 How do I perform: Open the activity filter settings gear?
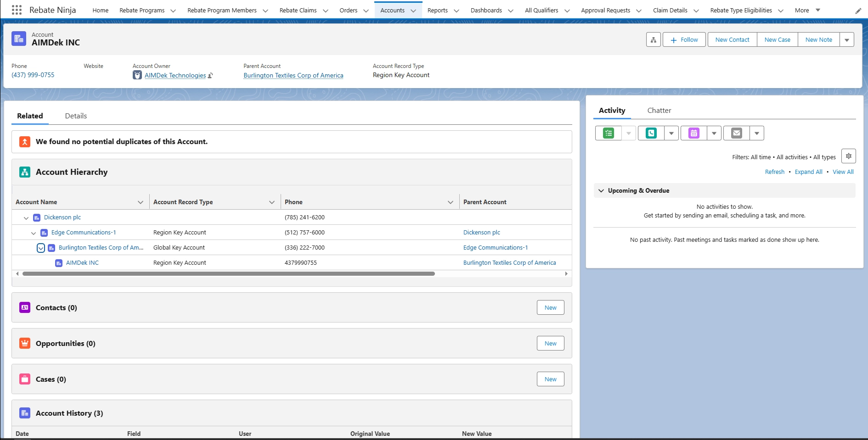848,156
